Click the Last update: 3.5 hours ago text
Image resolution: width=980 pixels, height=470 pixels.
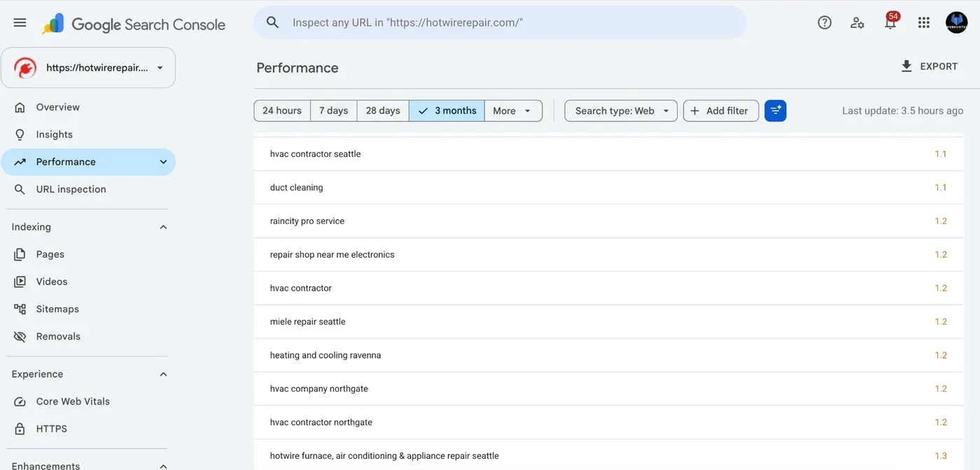(x=902, y=111)
